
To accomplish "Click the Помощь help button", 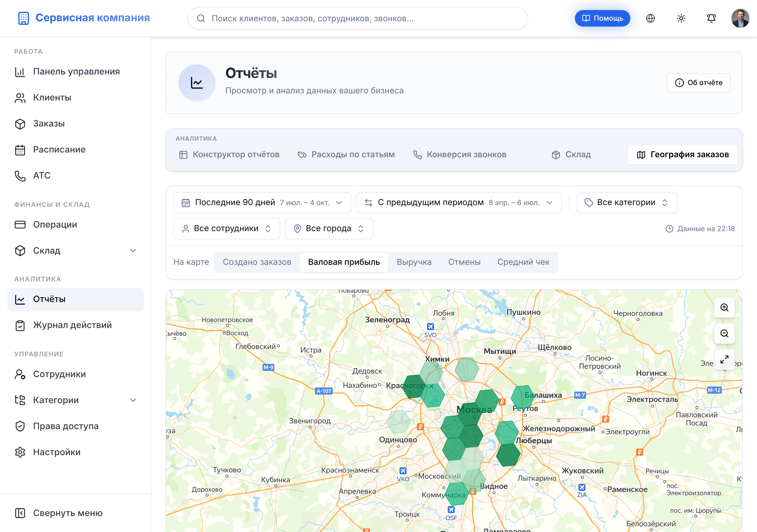I will (x=602, y=18).
